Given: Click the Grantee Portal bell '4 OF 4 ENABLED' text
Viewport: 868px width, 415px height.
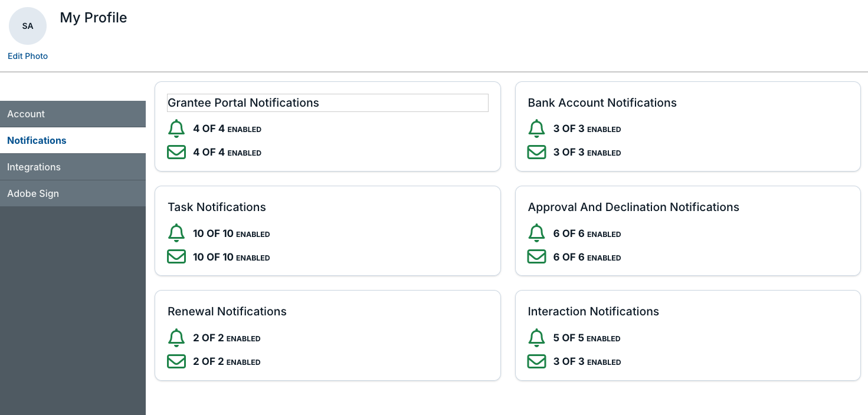Looking at the screenshot, I should pos(227,129).
